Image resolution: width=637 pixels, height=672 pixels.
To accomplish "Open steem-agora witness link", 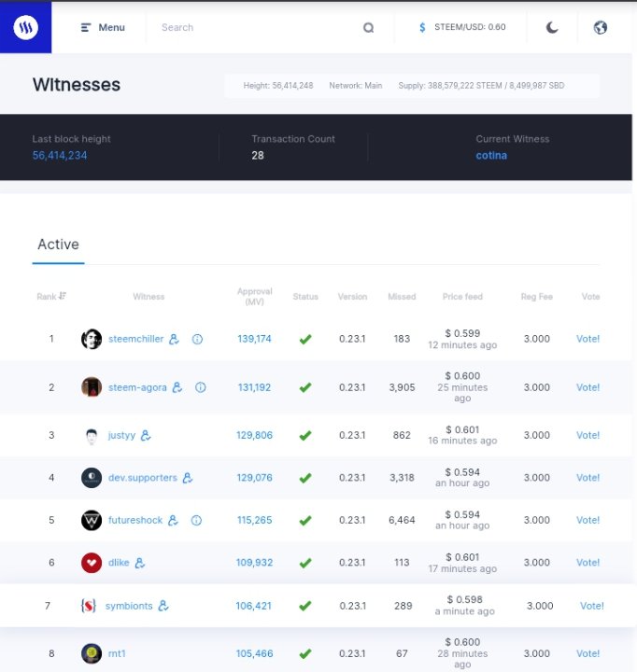I will click(137, 387).
